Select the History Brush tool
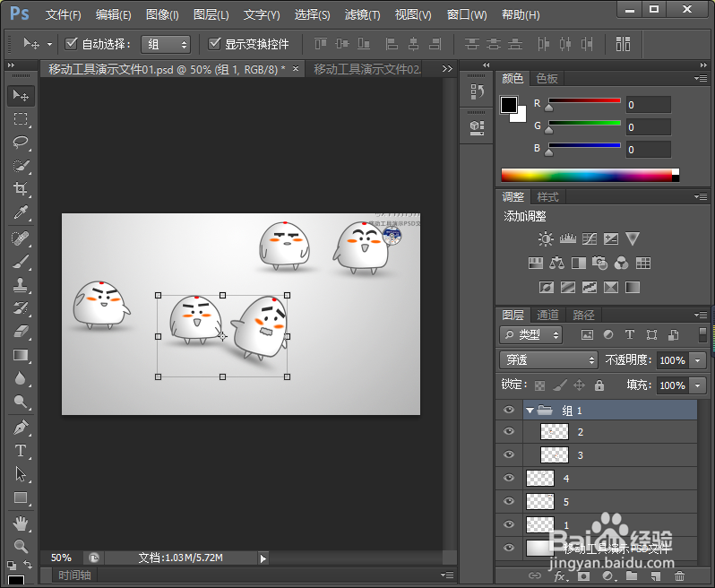The width and height of the screenshot is (715, 588). [x=21, y=308]
